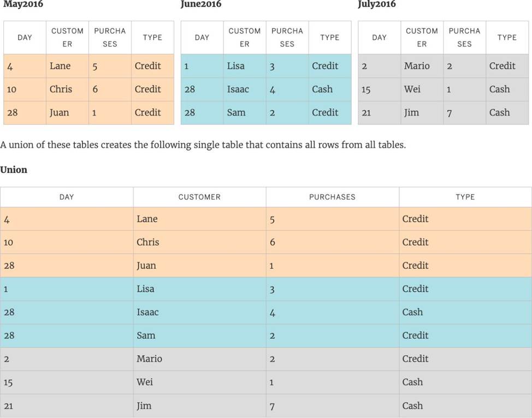Select Wei row in Union table

(x=266, y=382)
